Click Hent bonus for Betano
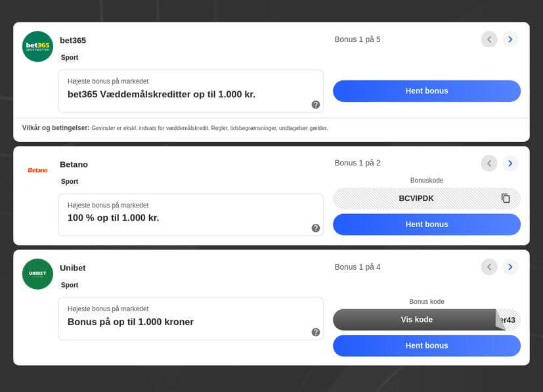This screenshot has width=543, height=392. click(427, 225)
